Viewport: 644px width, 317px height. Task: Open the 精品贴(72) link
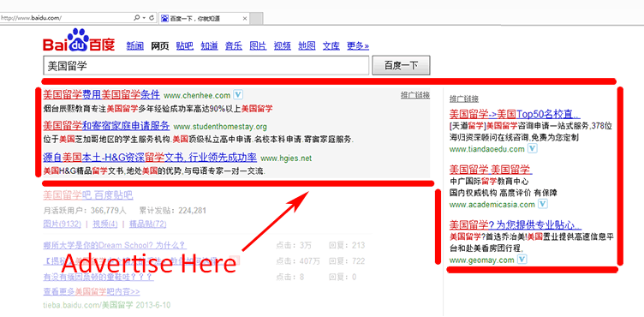tap(148, 224)
